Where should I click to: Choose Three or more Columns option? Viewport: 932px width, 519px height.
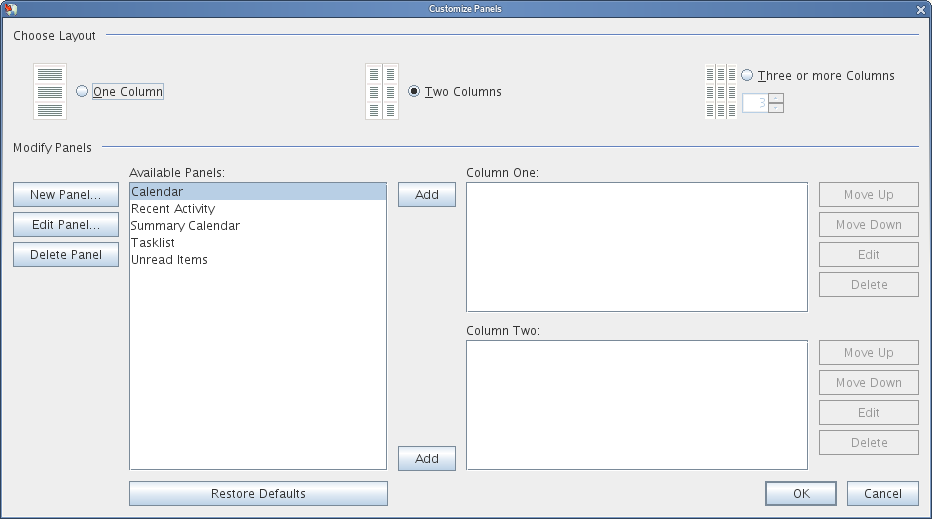coord(747,75)
